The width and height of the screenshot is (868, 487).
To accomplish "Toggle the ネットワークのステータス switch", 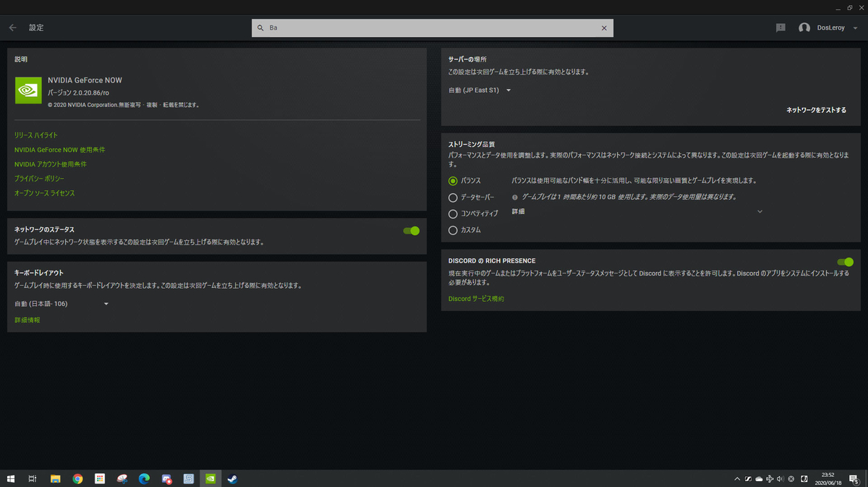I will (412, 231).
